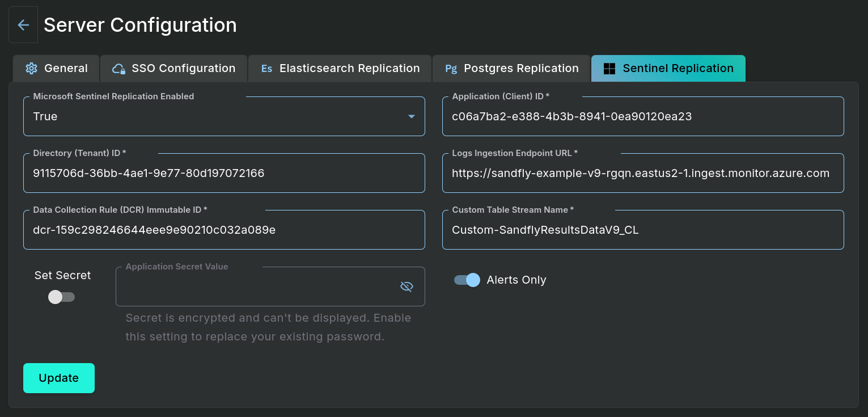Select the Sentinel Replication tab
Image resolution: width=868 pixels, height=417 pixels.
tap(668, 69)
